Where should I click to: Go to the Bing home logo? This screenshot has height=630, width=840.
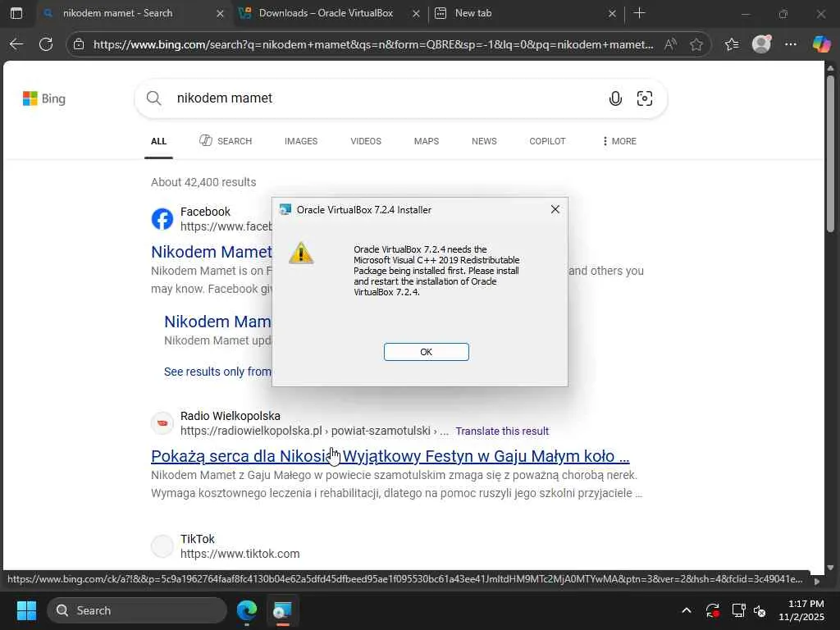click(x=44, y=98)
